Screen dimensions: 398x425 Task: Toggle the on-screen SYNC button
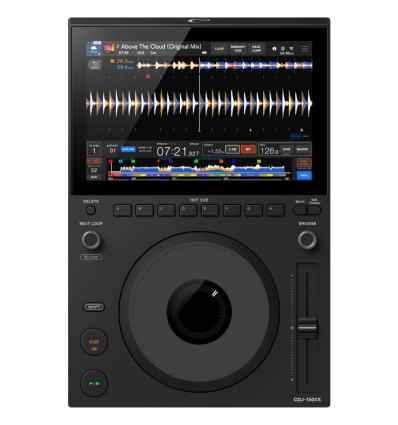[286, 150]
